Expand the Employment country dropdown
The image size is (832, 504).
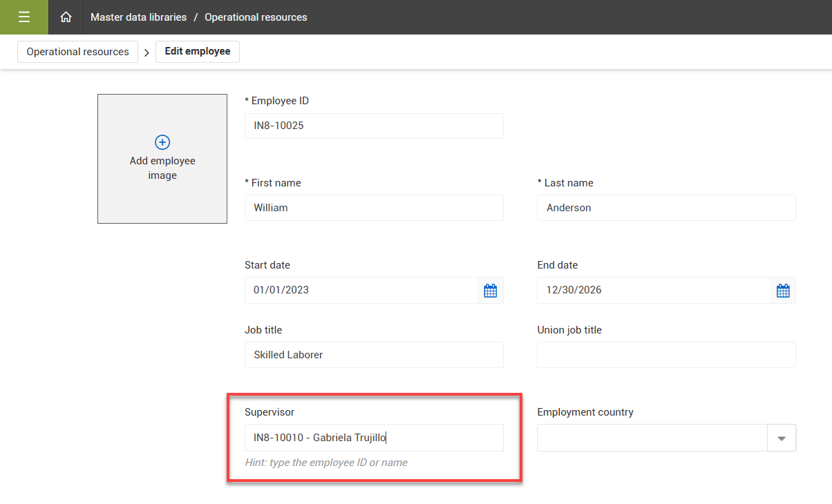coord(782,438)
